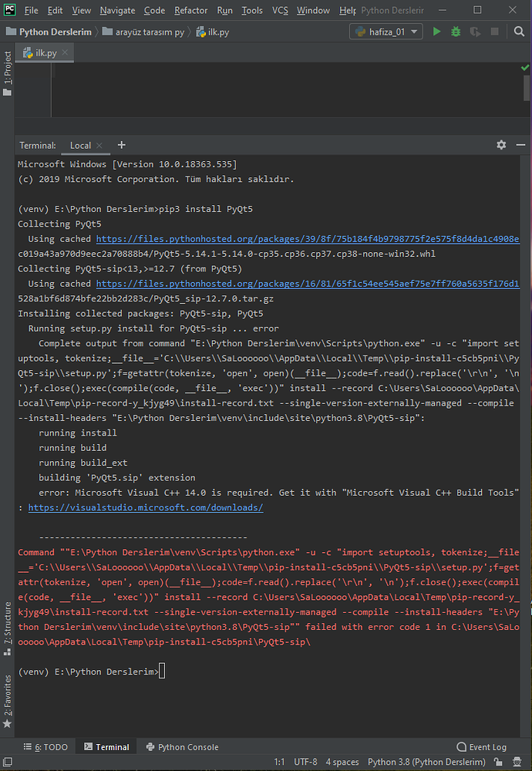This screenshot has width=532, height=771.
Task: Toggle the 1: Project side panel
Action: (8, 74)
